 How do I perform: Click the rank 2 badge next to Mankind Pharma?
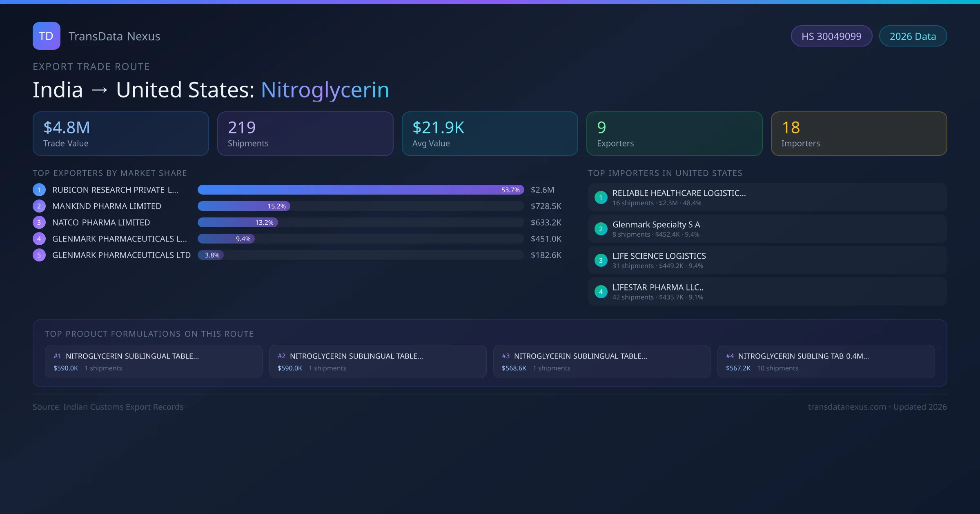click(39, 206)
